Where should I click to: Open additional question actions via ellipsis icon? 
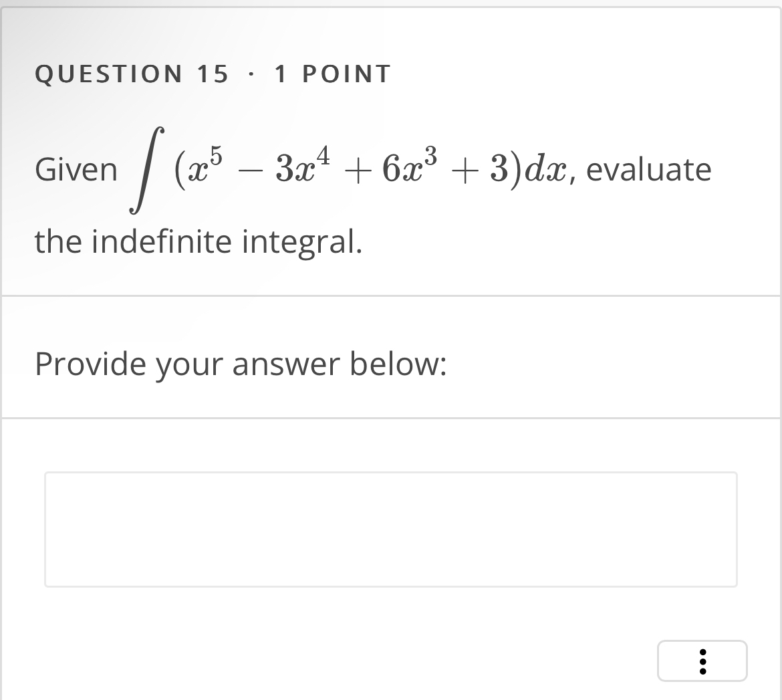coord(702,661)
